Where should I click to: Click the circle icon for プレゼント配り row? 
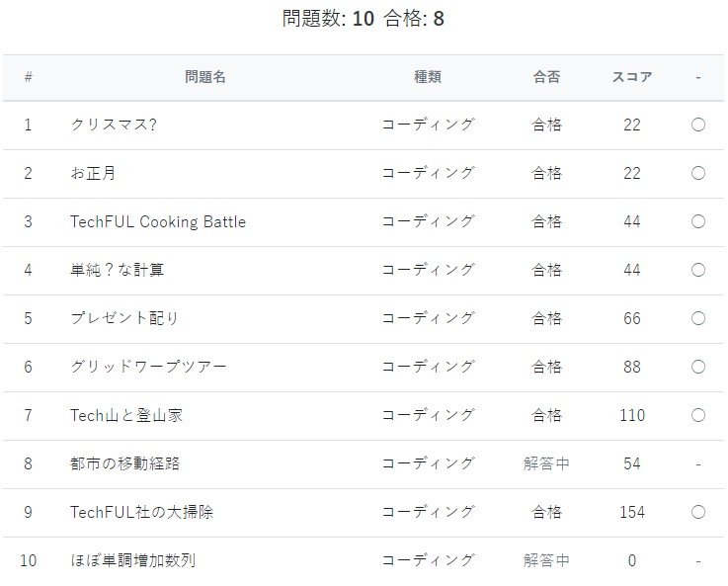[698, 318]
